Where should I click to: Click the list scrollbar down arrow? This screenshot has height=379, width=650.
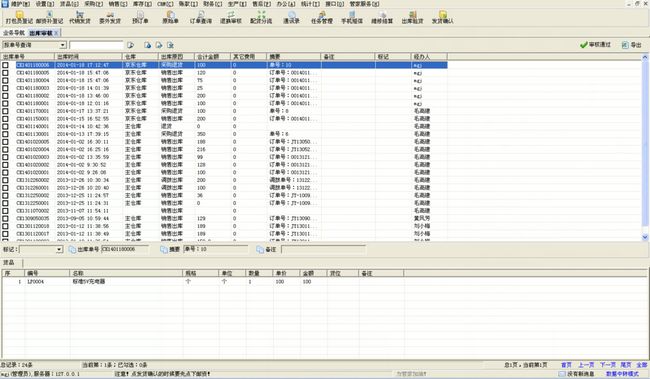pyautogui.click(x=645, y=237)
